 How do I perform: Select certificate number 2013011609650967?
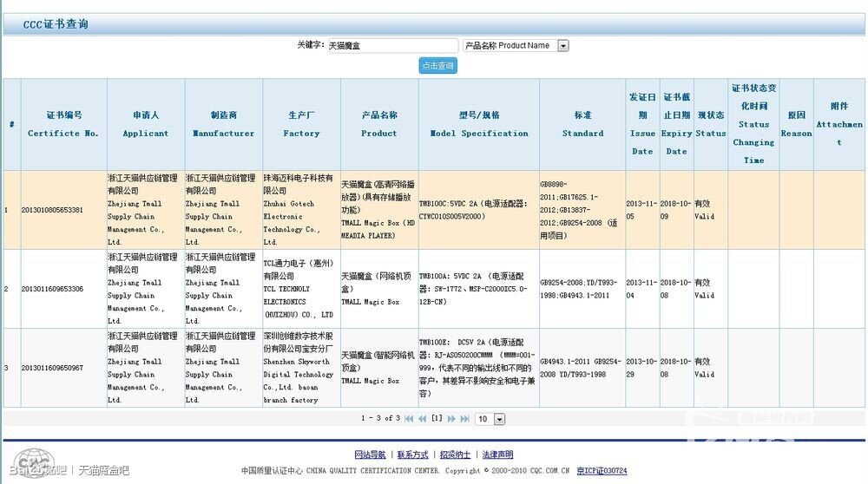[x=52, y=368]
